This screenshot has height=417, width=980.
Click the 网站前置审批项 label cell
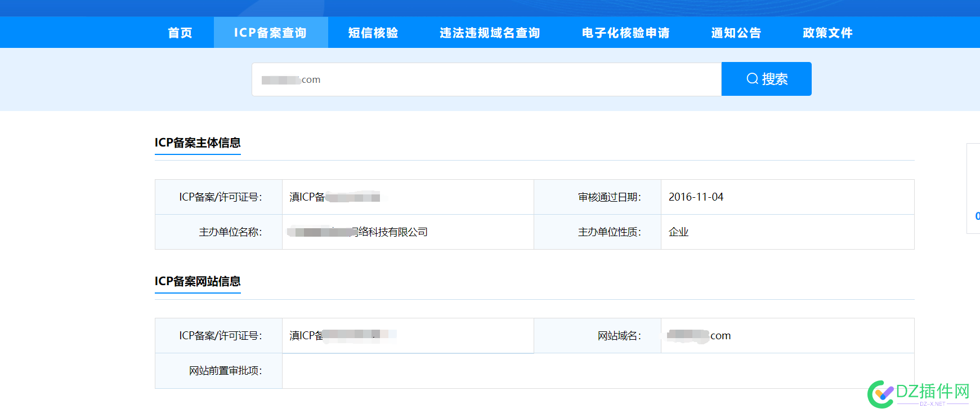pyautogui.click(x=218, y=370)
